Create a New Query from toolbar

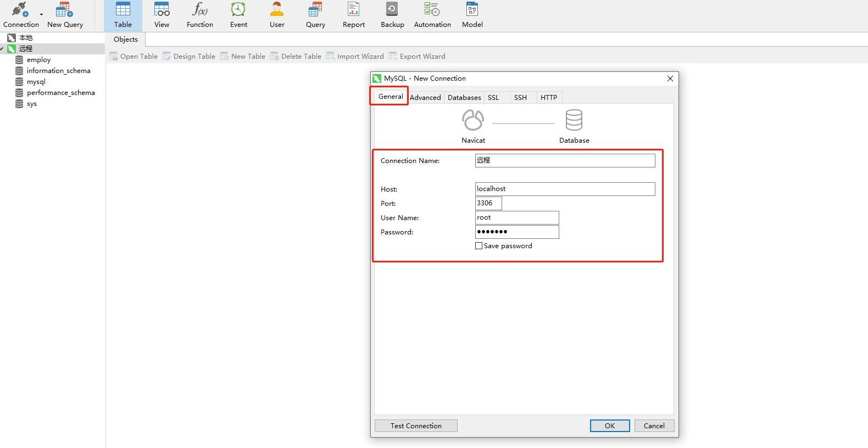pos(65,15)
